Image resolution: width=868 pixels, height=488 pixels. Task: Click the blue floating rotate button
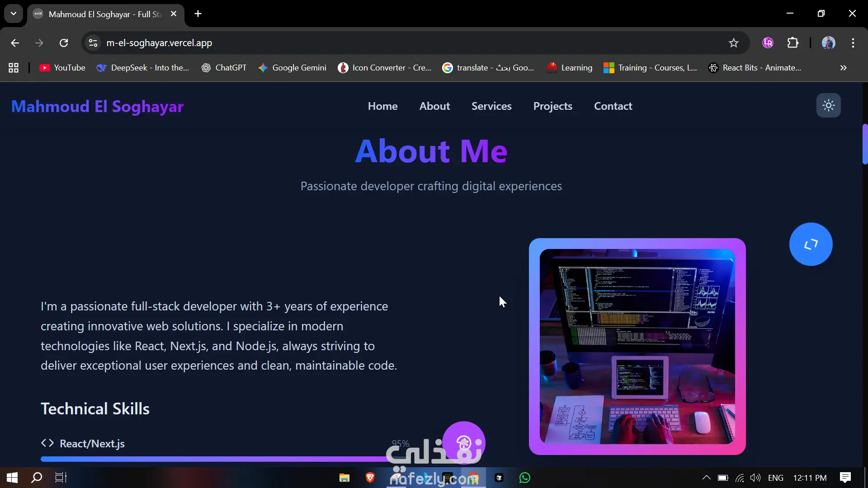click(811, 244)
